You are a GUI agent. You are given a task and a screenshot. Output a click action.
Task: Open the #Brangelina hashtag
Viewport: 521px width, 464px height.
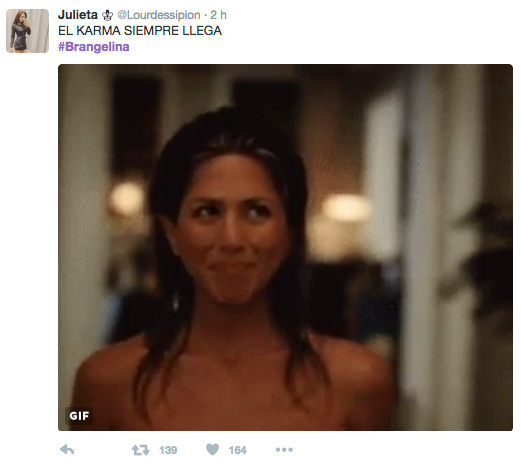94,47
